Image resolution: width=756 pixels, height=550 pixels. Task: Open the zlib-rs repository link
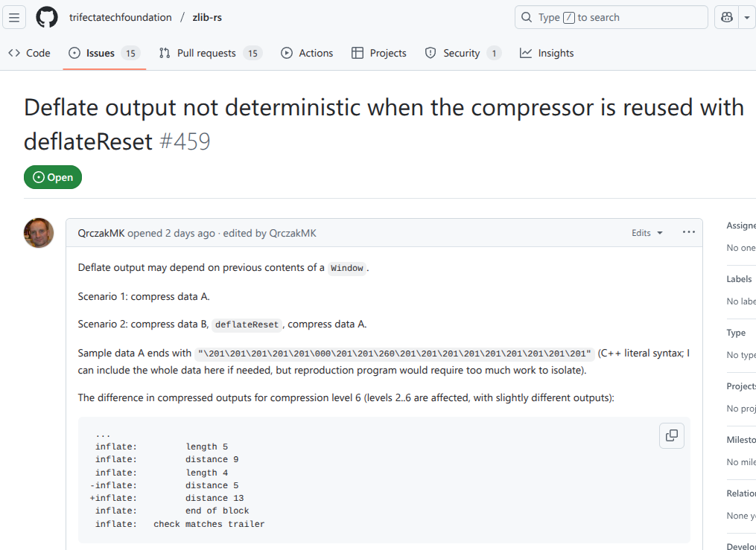coord(206,17)
